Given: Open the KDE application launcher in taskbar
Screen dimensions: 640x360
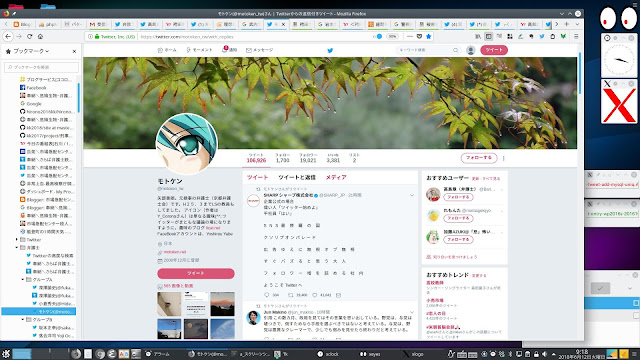Looking at the screenshot, I should [6, 354].
